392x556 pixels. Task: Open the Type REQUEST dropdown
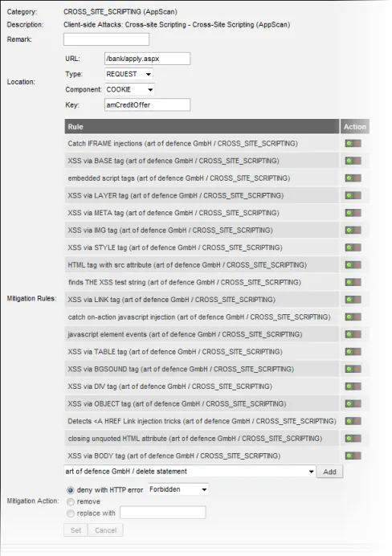129,74
